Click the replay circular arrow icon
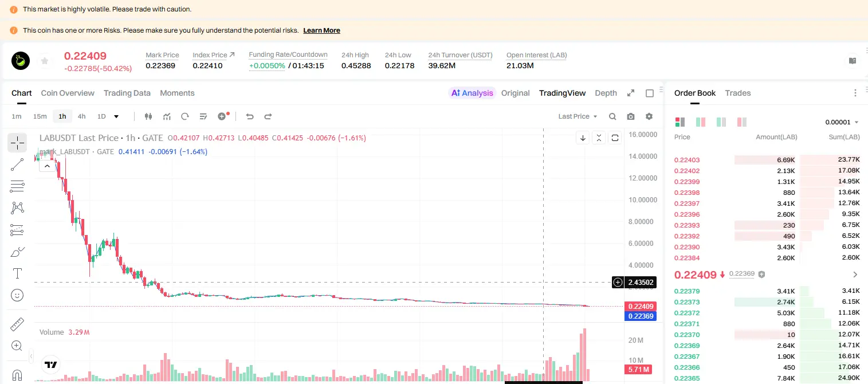This screenshot has width=868, height=384. pos(185,116)
